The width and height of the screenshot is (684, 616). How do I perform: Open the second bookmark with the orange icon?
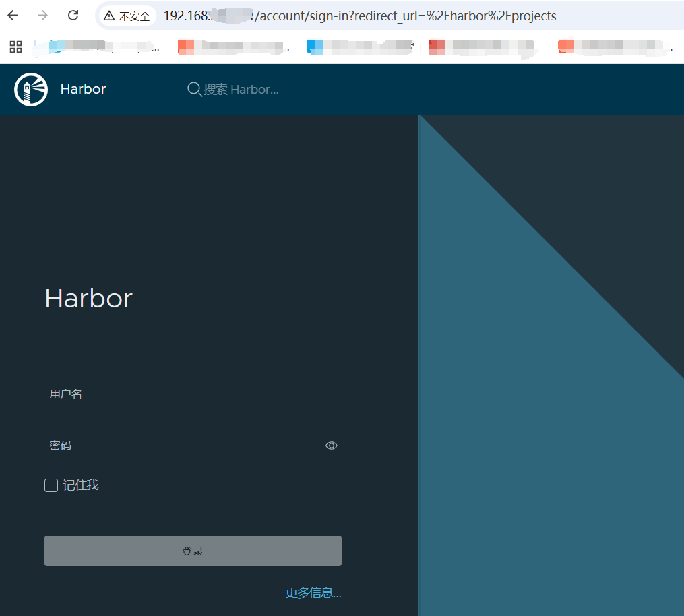(x=233, y=47)
